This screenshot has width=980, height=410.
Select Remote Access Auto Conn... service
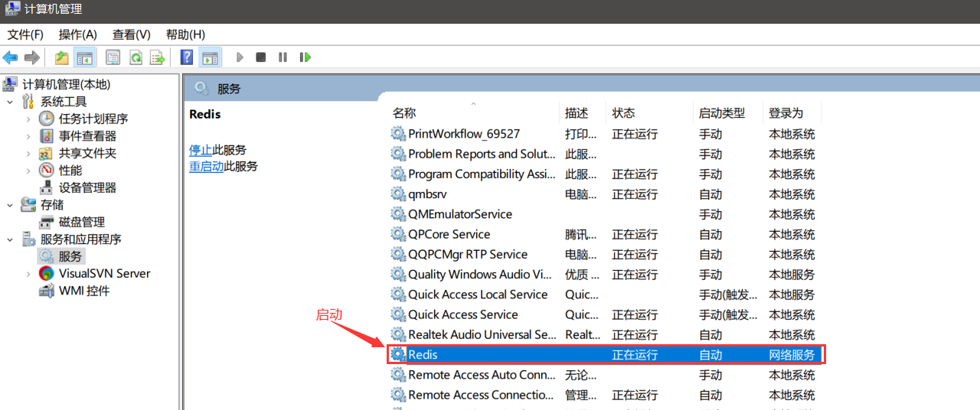(x=605, y=375)
